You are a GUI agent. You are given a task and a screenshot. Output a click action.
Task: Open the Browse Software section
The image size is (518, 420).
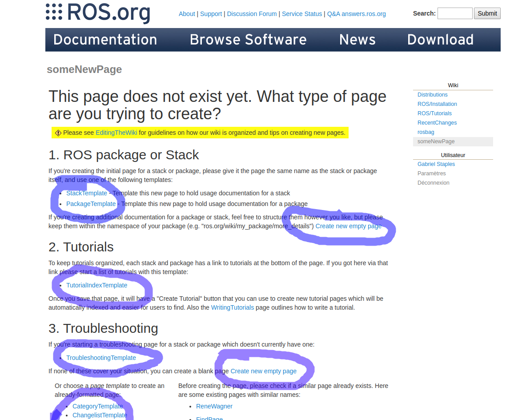(248, 40)
